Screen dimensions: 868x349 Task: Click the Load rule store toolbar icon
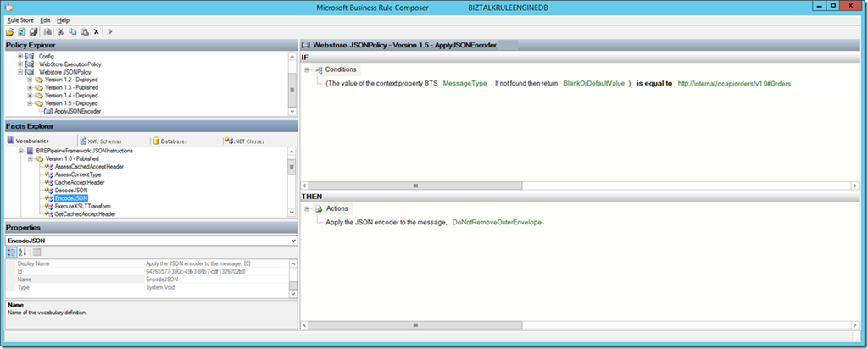(x=10, y=31)
